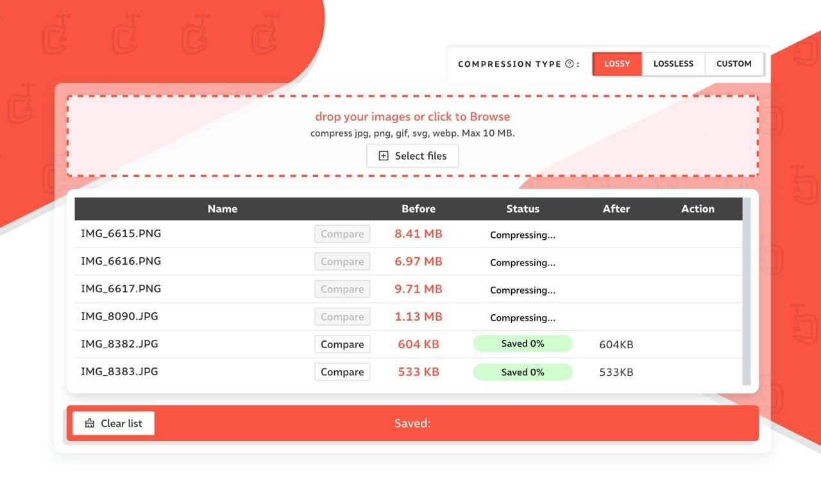The image size is (821, 504).
Task: Select the LOSSY compression type
Action: pos(617,64)
